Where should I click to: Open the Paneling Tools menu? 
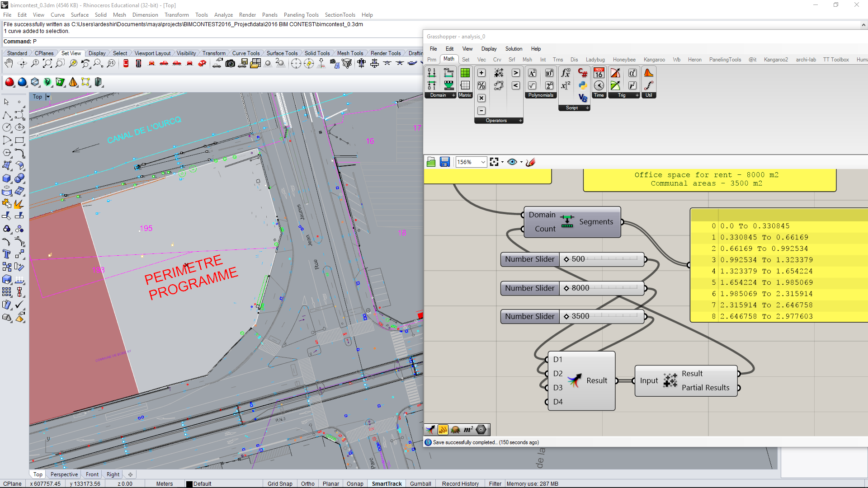coord(301,15)
